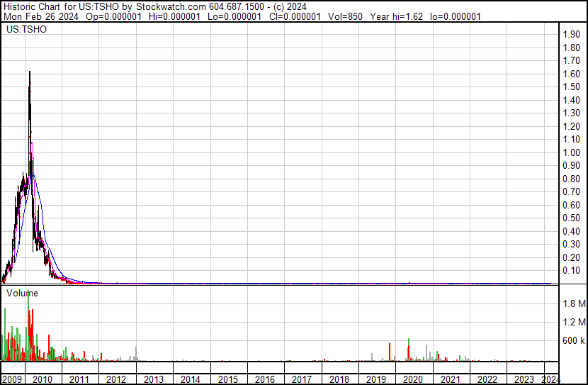
Task: Click the 0.20 price axis label
Action: point(572,257)
